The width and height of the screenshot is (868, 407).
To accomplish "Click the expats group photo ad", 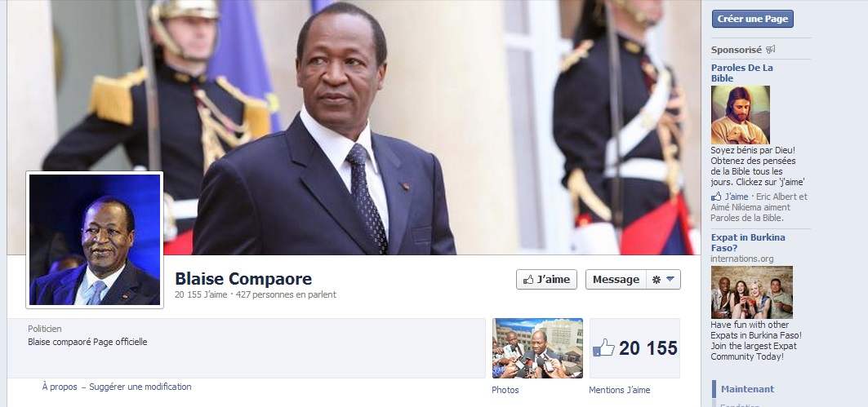I will 752,292.
